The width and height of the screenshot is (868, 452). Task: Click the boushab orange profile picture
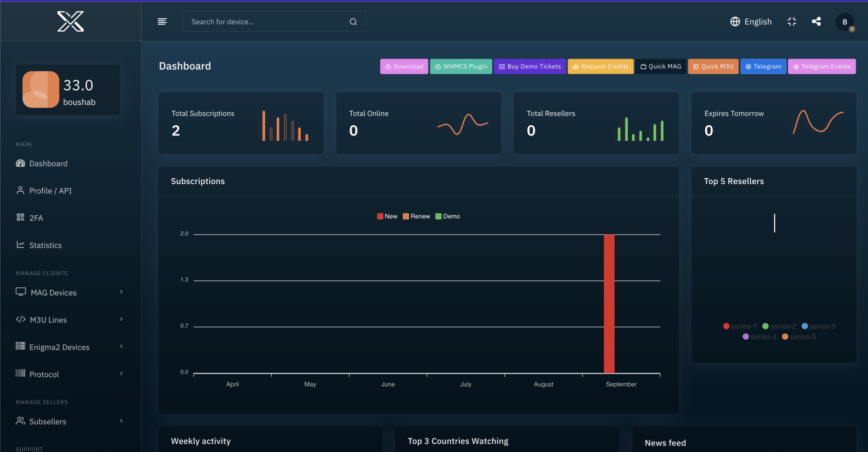click(41, 89)
